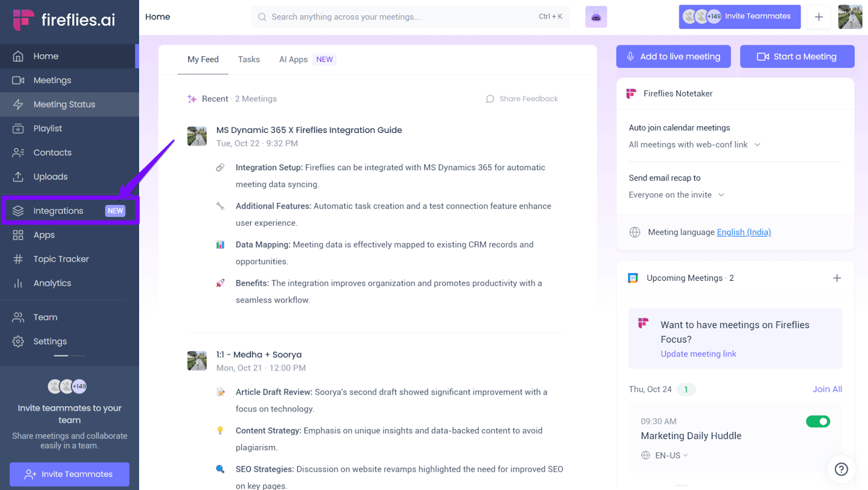Open the Playlist section
The width and height of the screenshot is (868, 490).
[68, 128]
